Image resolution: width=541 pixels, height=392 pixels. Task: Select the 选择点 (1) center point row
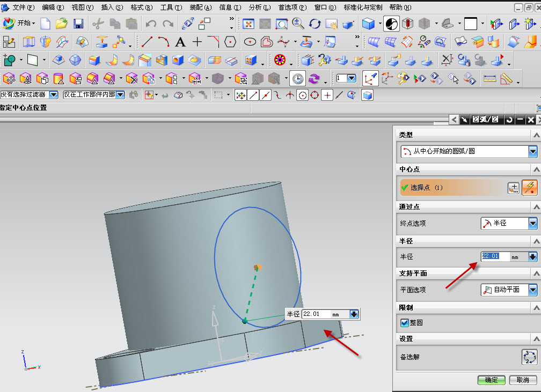pyautogui.click(x=452, y=188)
